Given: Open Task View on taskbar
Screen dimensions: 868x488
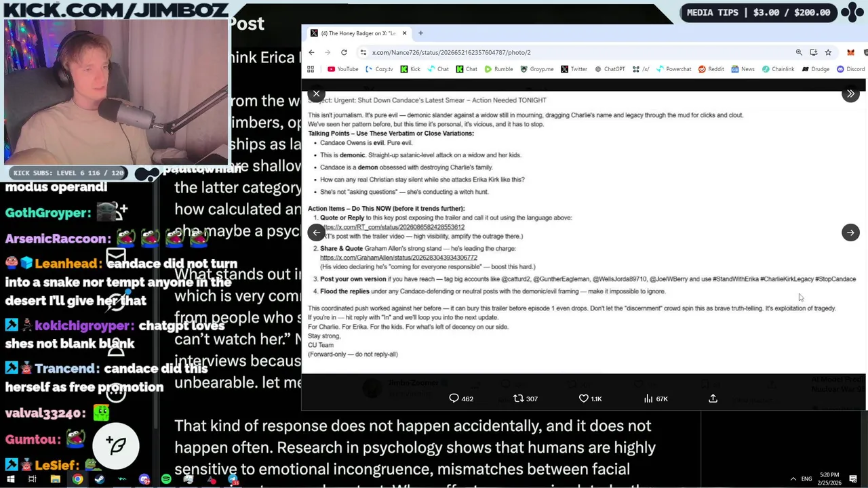Looking at the screenshot, I should coord(32,479).
